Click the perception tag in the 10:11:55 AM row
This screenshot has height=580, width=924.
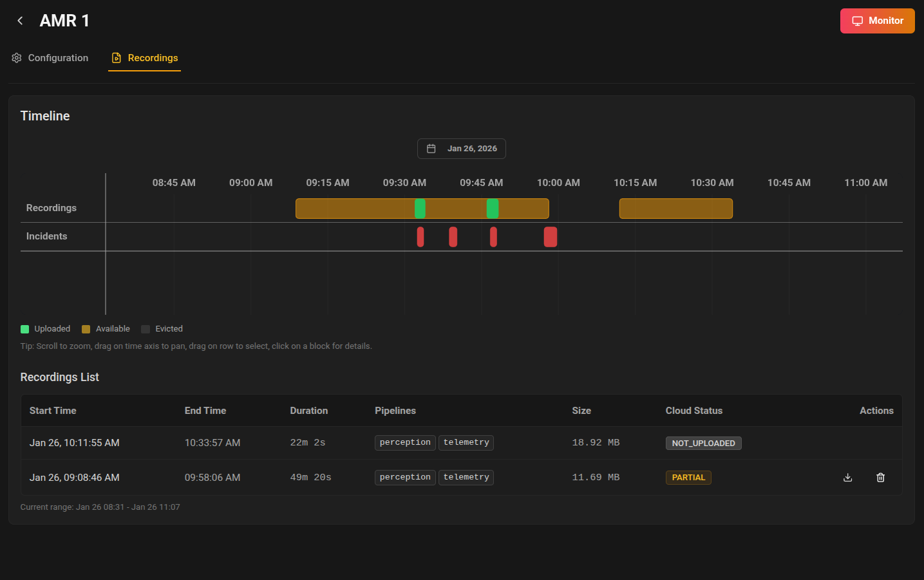point(405,443)
